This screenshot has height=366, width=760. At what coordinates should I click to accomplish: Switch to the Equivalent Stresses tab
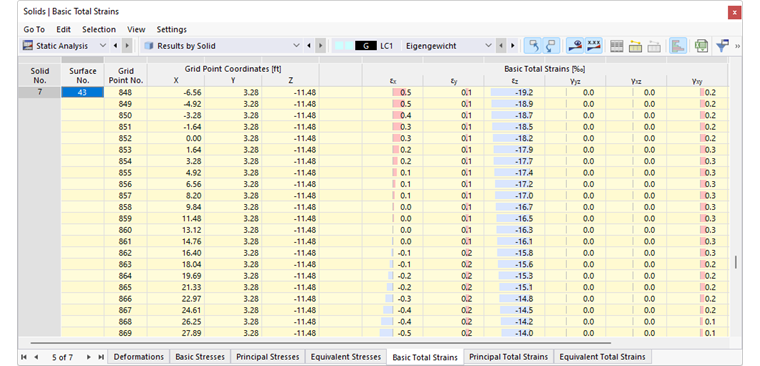click(x=346, y=357)
